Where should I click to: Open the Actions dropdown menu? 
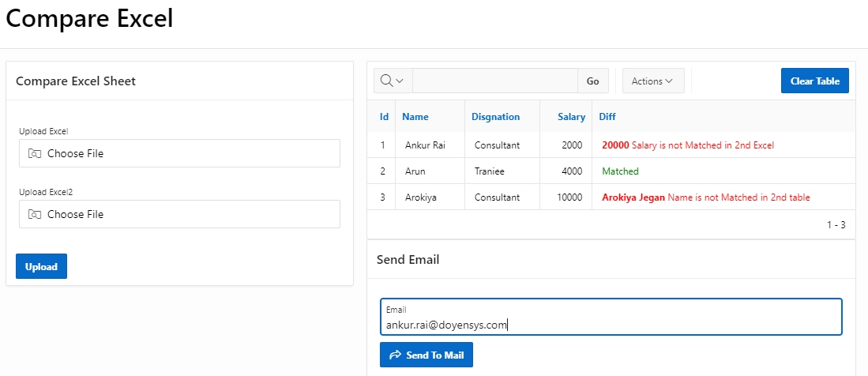pos(652,81)
